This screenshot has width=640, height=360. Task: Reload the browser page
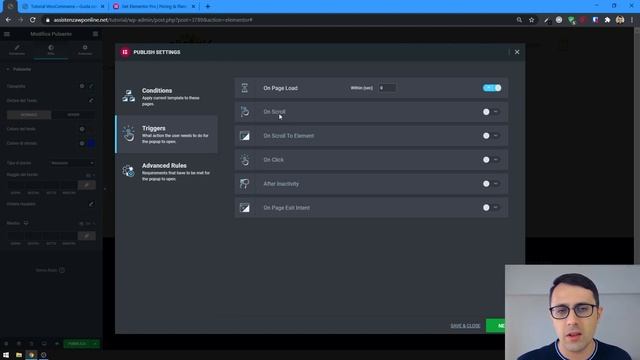[33, 20]
